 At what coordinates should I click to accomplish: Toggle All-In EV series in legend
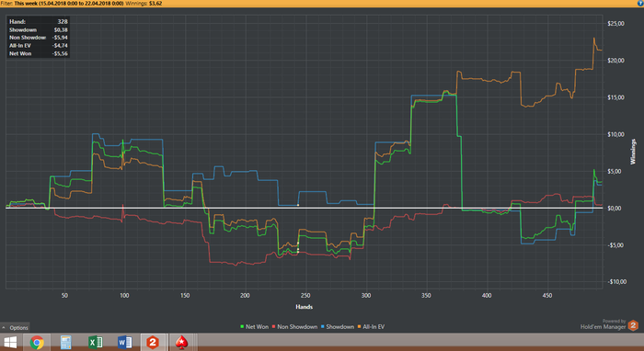point(371,327)
